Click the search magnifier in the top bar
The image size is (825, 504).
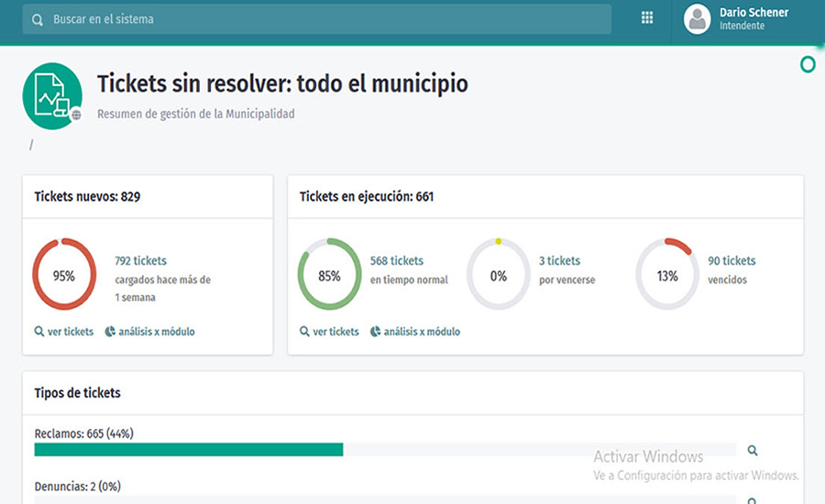point(37,19)
